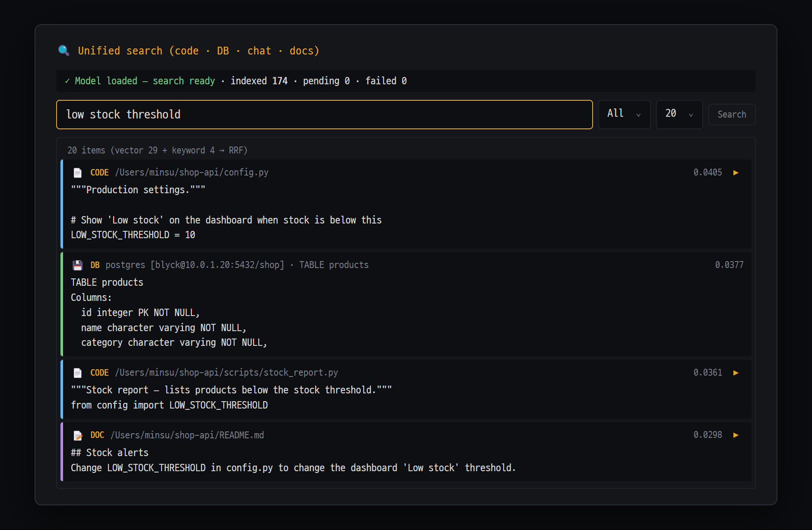Click the score 0.0361
The image size is (812, 530).
[707, 373]
